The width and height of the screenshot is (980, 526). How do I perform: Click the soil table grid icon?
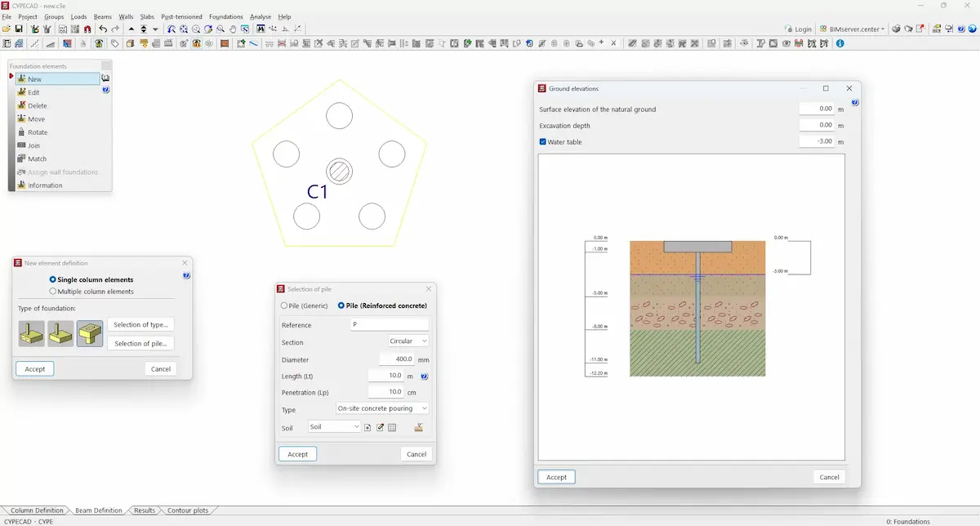392,427
